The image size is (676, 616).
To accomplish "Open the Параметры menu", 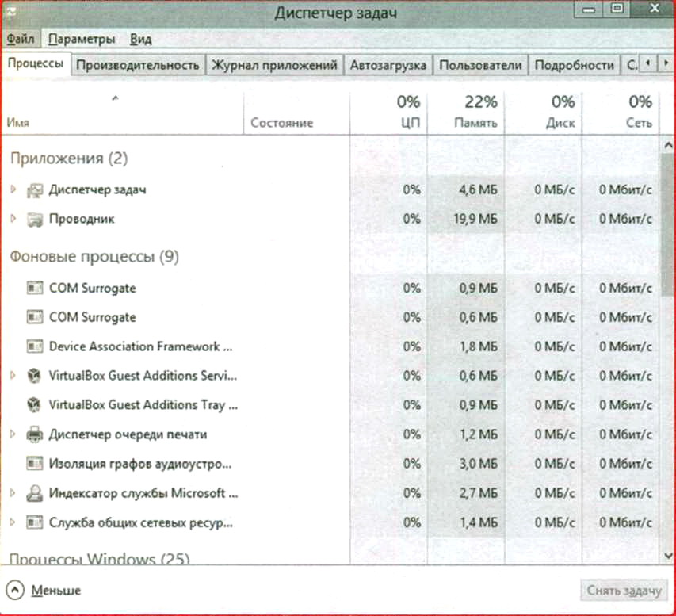I will coord(81,39).
